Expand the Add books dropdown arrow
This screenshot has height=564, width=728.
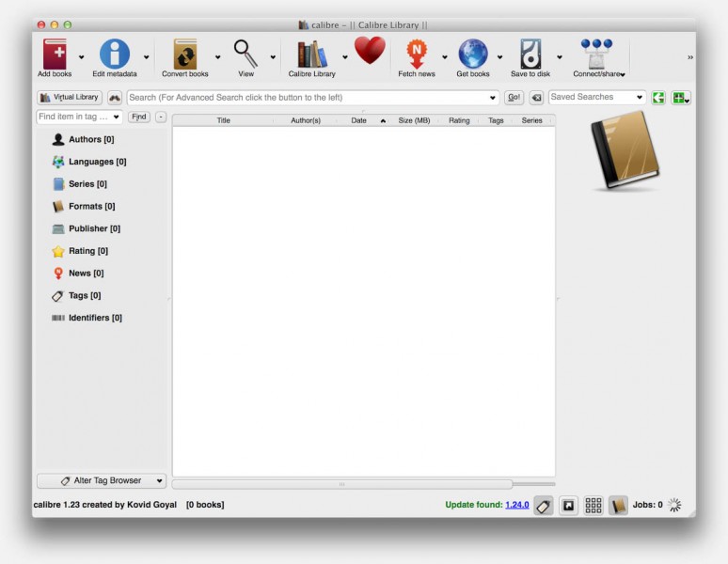(81, 57)
